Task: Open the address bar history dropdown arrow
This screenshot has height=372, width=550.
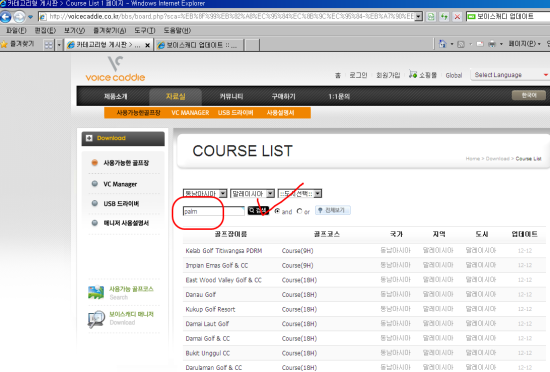Action: pos(418,16)
